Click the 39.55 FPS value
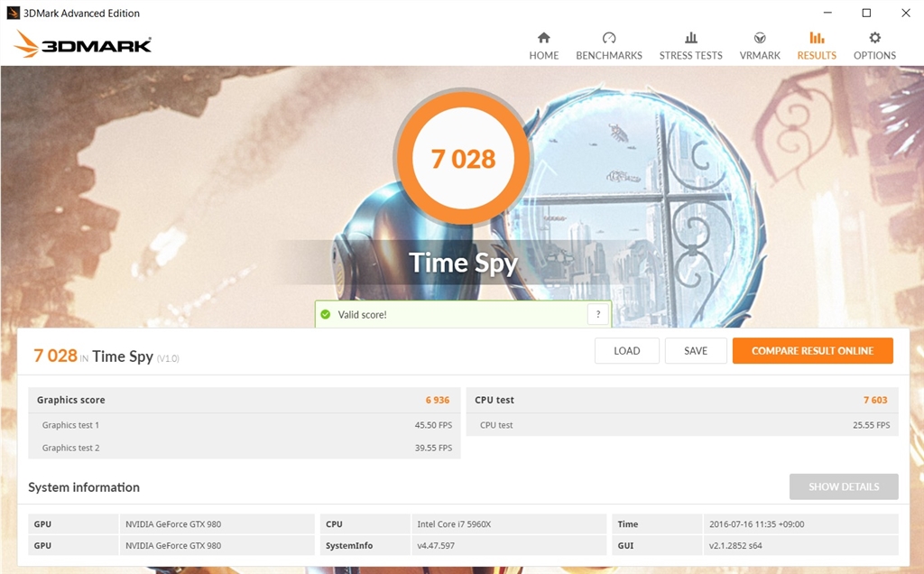 [433, 448]
